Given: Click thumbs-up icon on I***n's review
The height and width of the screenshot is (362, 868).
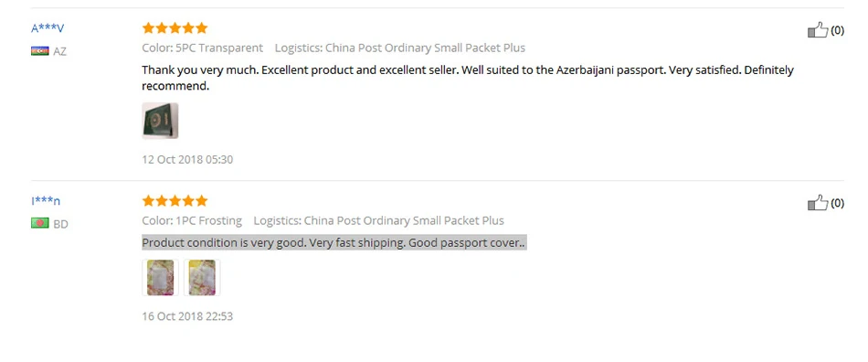Looking at the screenshot, I should coord(818,203).
